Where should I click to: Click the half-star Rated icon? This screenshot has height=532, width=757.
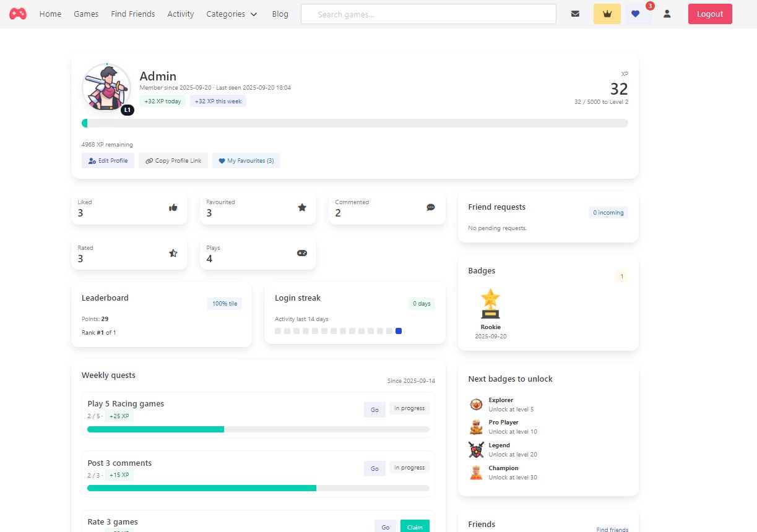tap(173, 253)
